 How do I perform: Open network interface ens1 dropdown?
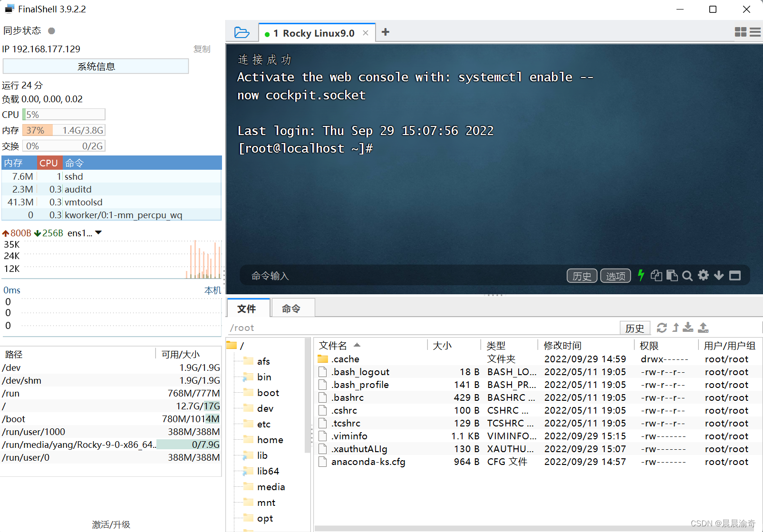[x=98, y=232]
